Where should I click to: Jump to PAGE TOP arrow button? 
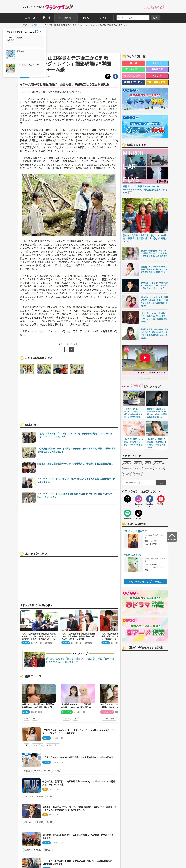tap(172, 537)
